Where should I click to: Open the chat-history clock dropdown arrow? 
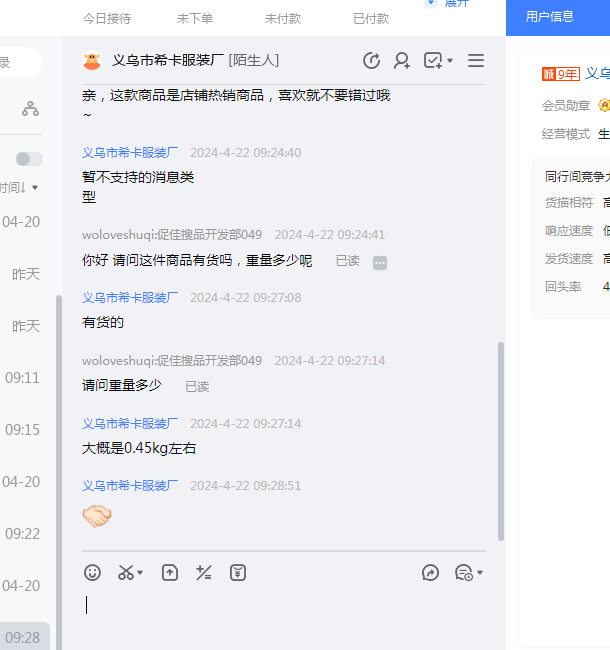pos(480,574)
